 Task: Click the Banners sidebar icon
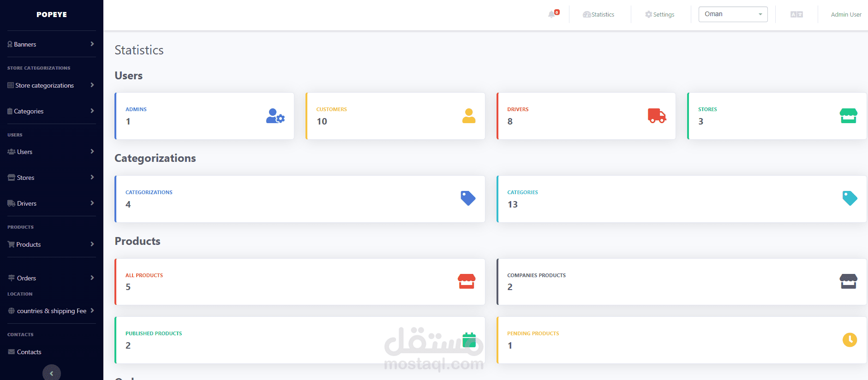click(10, 44)
